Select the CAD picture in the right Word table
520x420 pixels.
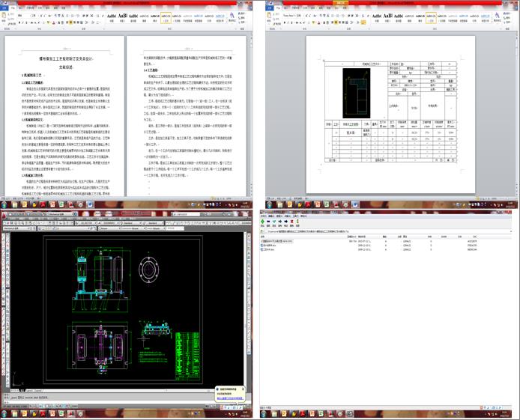pyautogui.click(x=357, y=93)
